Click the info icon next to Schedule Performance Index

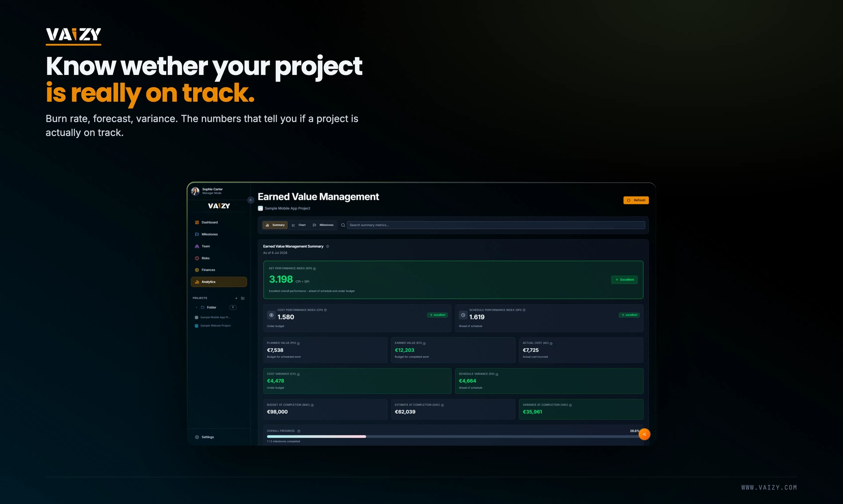524,310
